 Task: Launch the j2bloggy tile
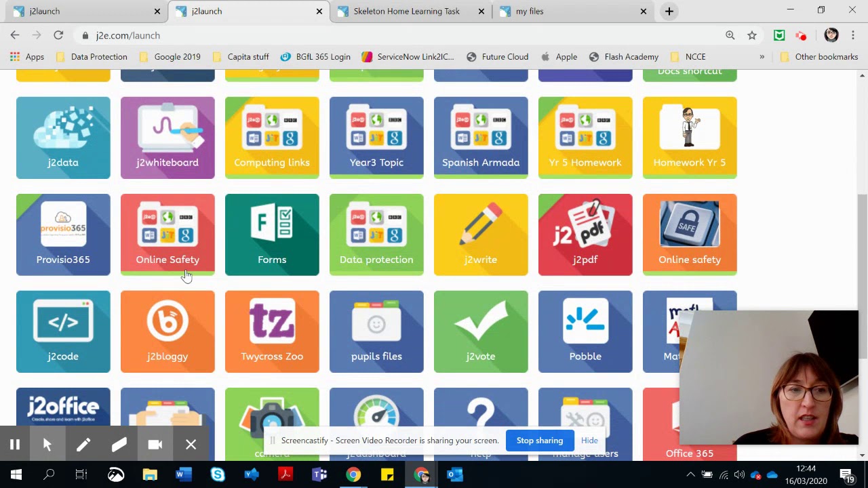click(167, 331)
